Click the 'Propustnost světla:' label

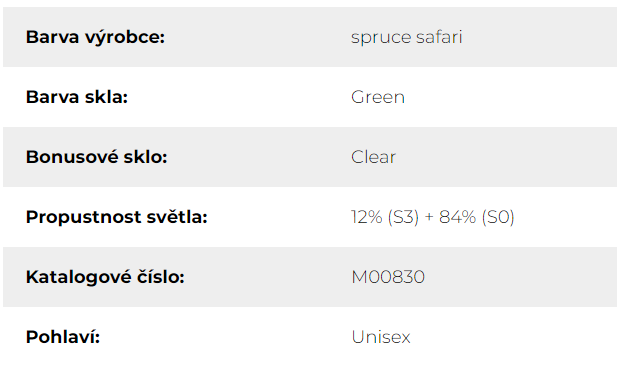[x=116, y=217]
